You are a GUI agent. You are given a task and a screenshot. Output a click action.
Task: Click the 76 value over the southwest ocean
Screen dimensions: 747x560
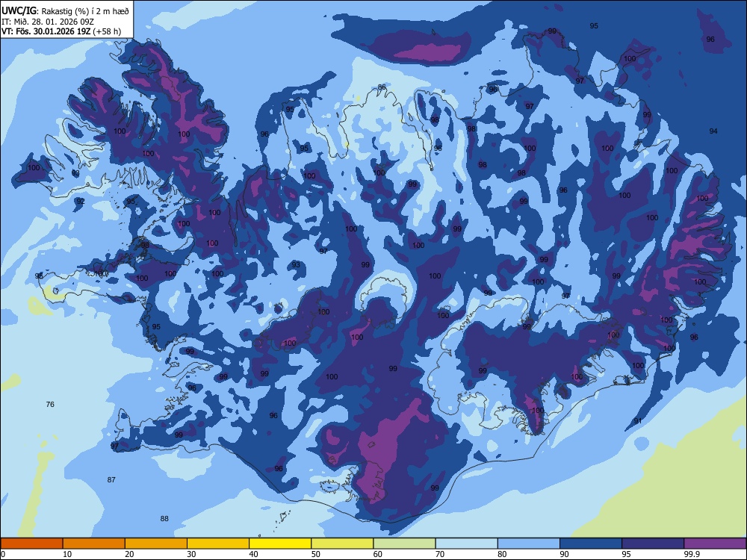pos(50,404)
